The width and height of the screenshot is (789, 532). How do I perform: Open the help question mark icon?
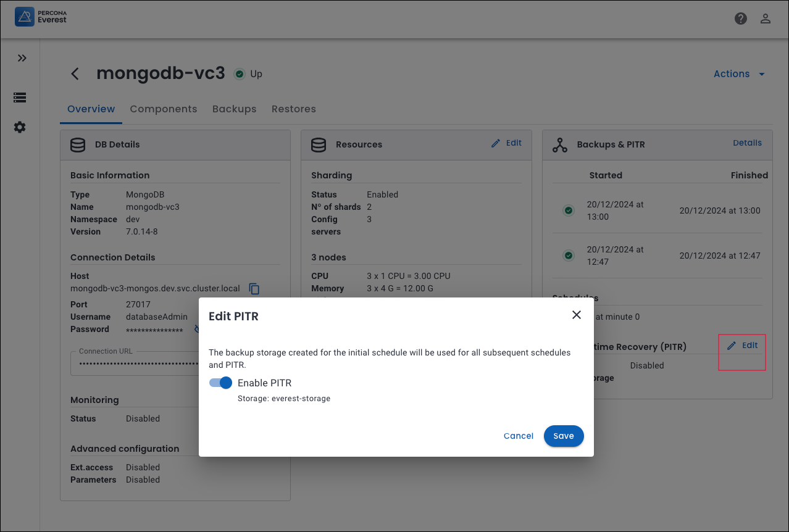[741, 19]
